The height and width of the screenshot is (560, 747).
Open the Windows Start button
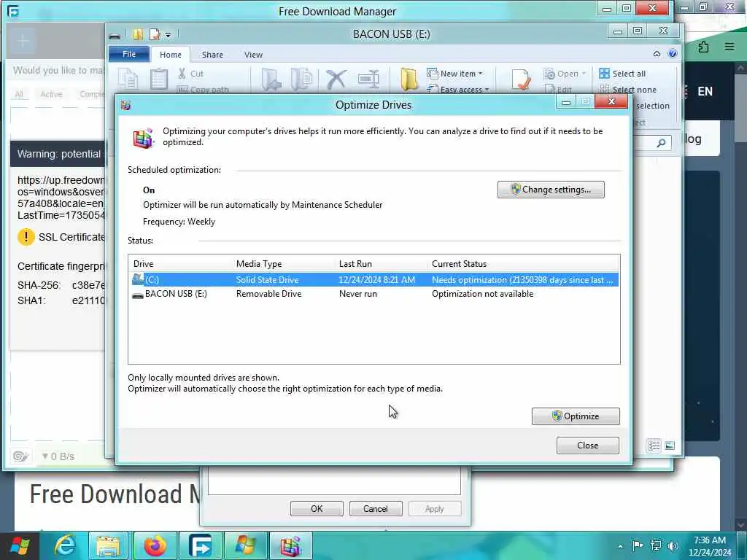[20, 545]
